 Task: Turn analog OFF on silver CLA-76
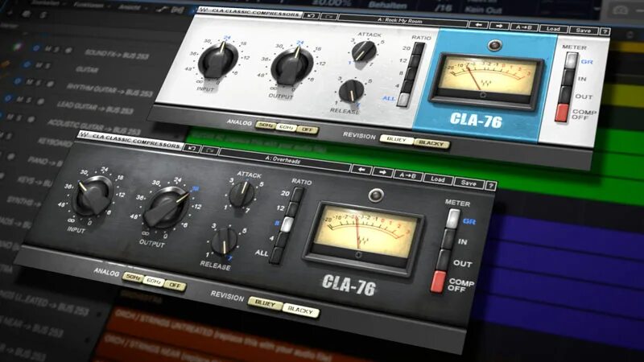pyautogui.click(x=308, y=130)
